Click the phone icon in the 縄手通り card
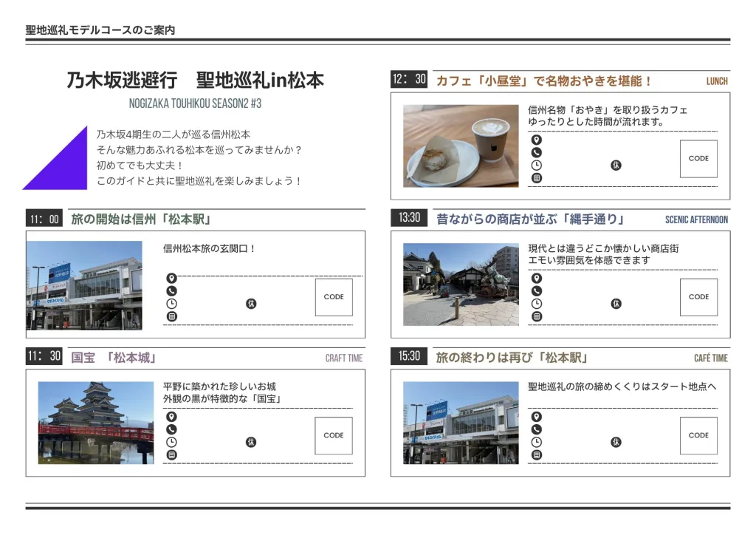The height and width of the screenshot is (535, 756). coord(537,291)
